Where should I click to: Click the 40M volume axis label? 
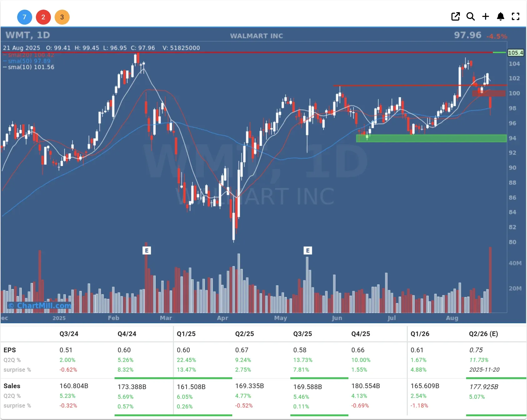tap(515, 263)
